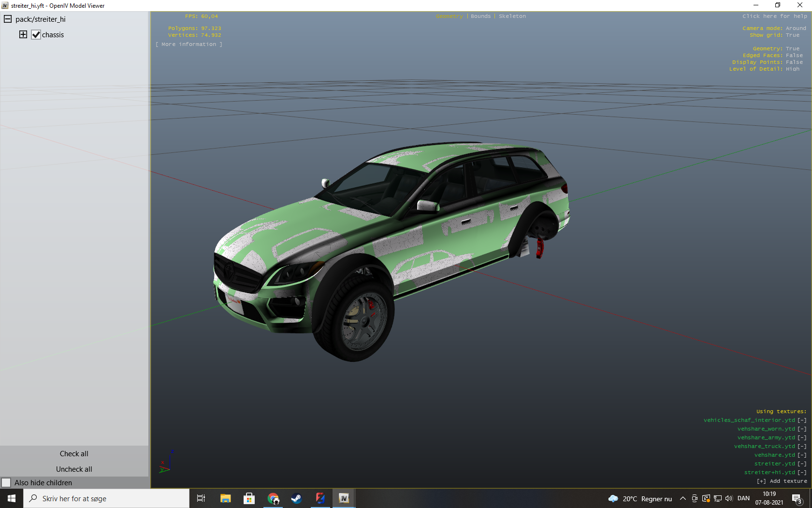This screenshot has width=812, height=508.
Task: Click the vehshare_army.ytd texture name
Action: (x=766, y=438)
